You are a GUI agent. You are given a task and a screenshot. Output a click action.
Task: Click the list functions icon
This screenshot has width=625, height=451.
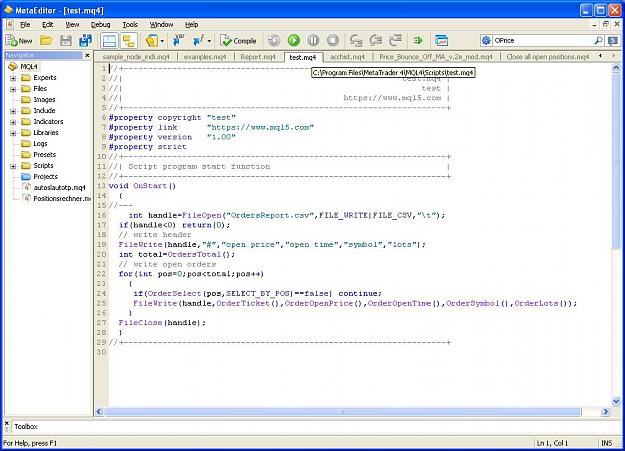tap(198, 40)
